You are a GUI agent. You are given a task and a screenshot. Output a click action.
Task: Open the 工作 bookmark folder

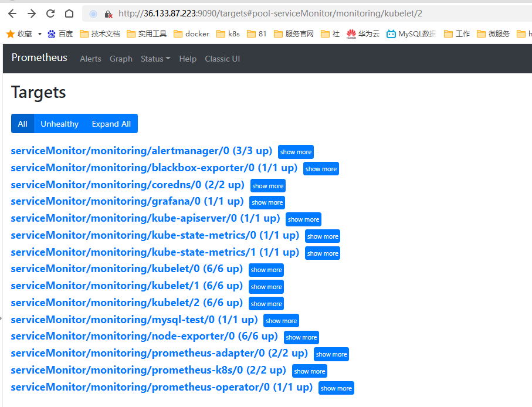(457, 34)
